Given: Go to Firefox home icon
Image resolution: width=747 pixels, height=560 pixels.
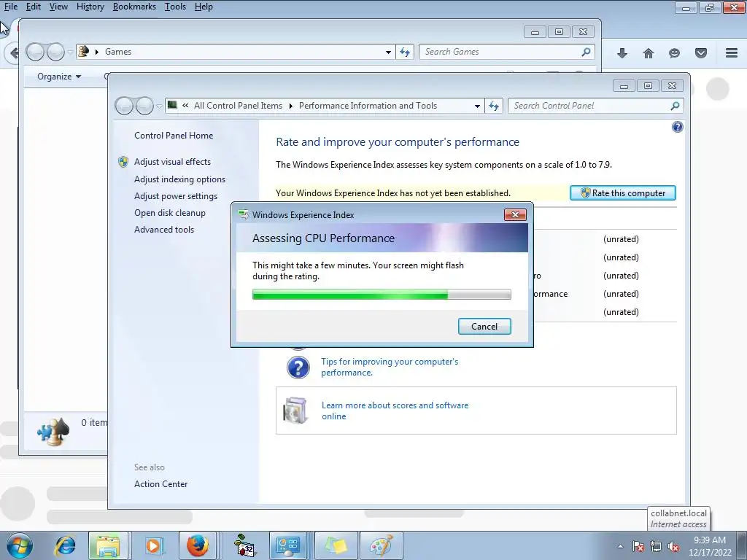Looking at the screenshot, I should pos(648,52).
